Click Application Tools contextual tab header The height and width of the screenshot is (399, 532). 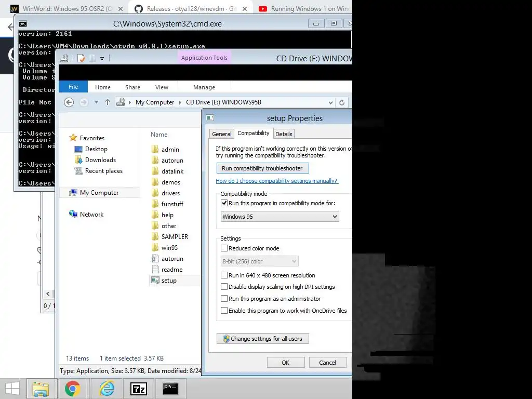[x=204, y=57]
